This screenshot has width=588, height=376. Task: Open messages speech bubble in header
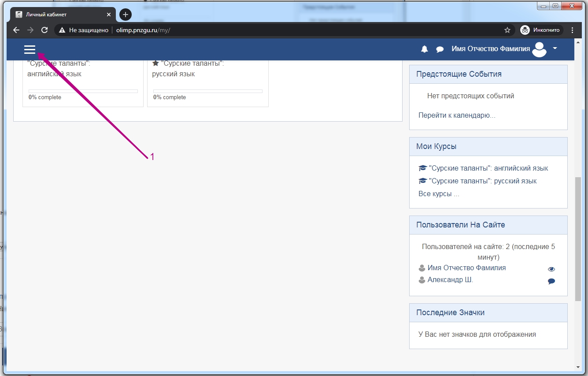[440, 49]
